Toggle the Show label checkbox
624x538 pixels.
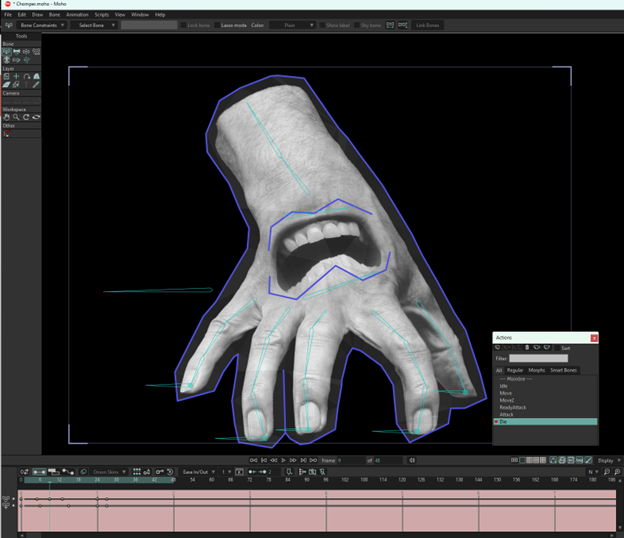point(322,25)
